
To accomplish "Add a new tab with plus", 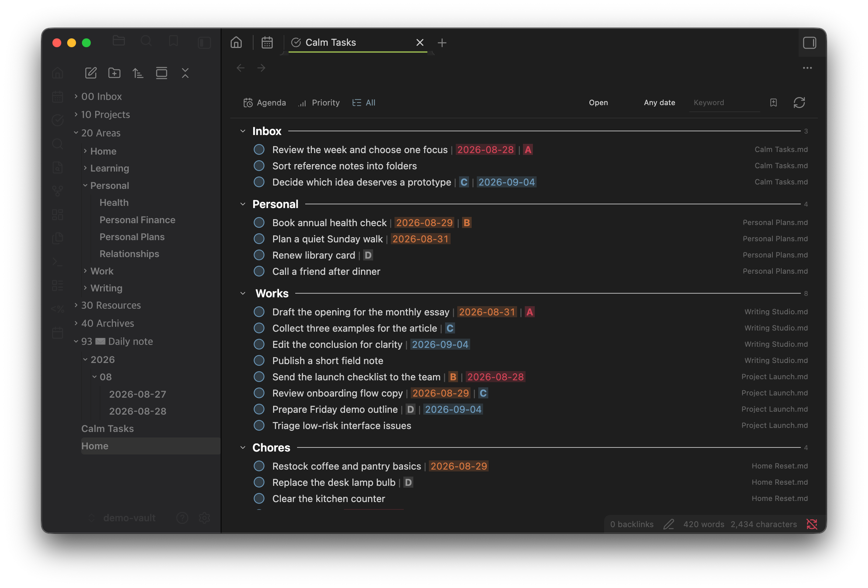I will [x=442, y=43].
